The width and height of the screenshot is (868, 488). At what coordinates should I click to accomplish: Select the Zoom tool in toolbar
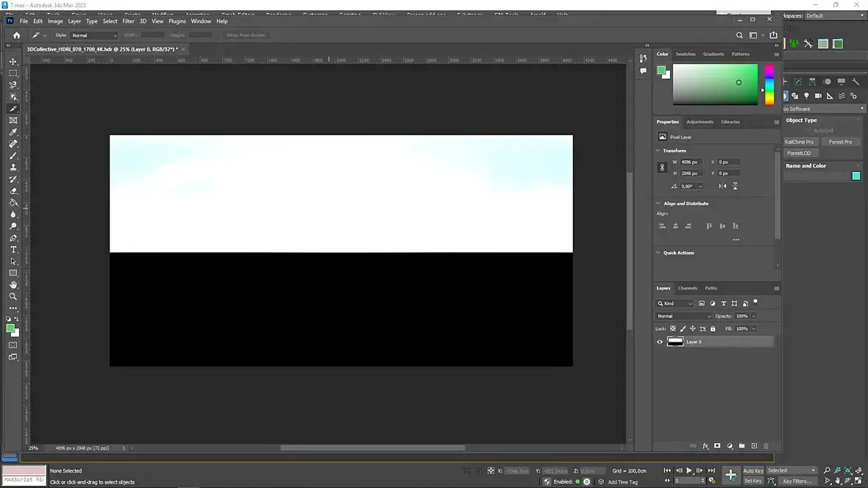pyautogui.click(x=13, y=297)
